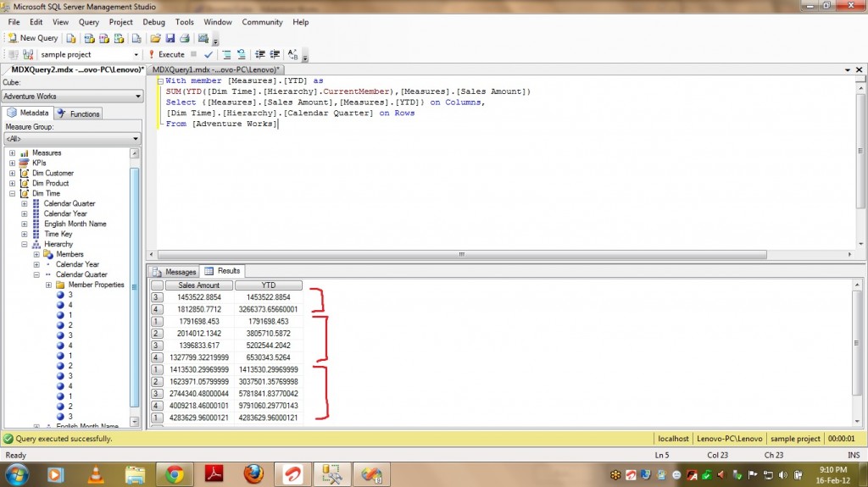Click the Open File folder icon
The width and height of the screenshot is (868, 487).
[x=155, y=38]
